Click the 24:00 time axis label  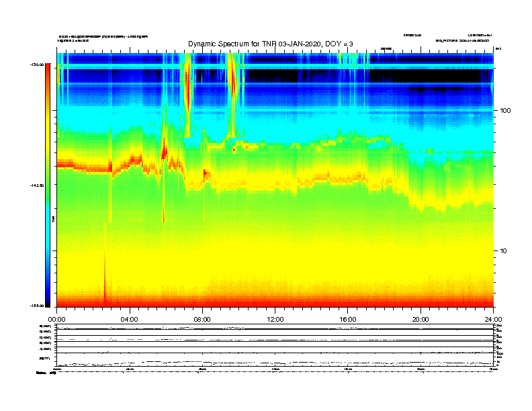(493, 320)
